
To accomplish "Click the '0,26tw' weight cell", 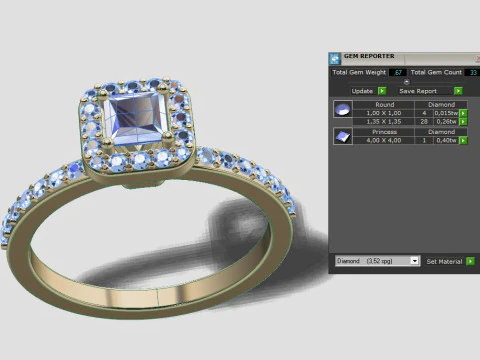I will pos(446,122).
